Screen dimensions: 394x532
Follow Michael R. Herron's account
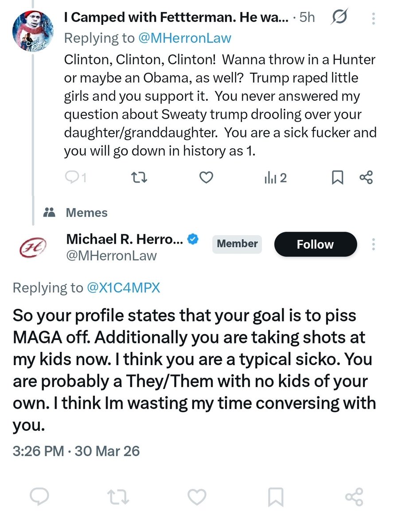click(x=315, y=244)
